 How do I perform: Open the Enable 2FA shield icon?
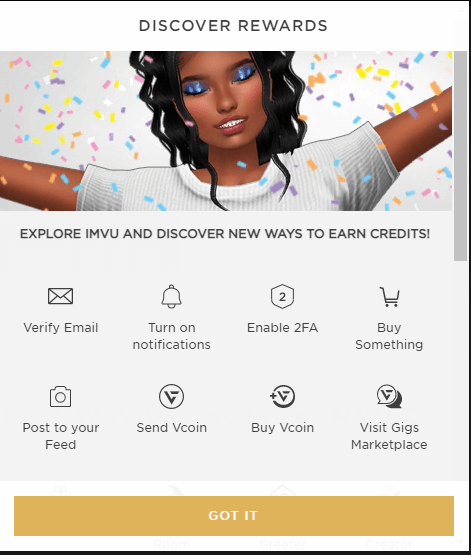(x=282, y=296)
